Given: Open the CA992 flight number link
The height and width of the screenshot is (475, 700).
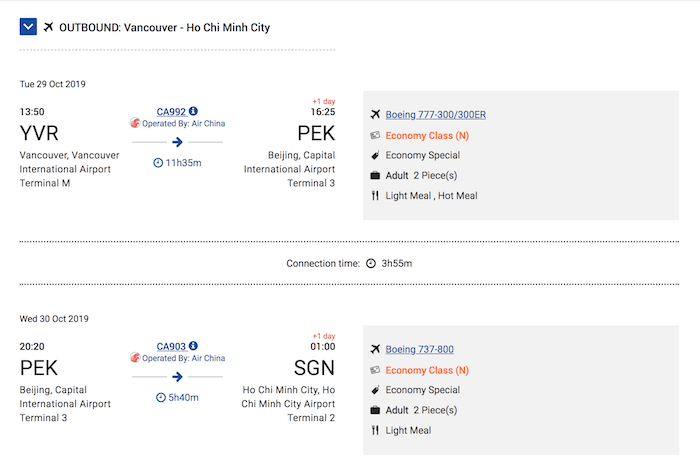Looking at the screenshot, I should pos(171,112).
